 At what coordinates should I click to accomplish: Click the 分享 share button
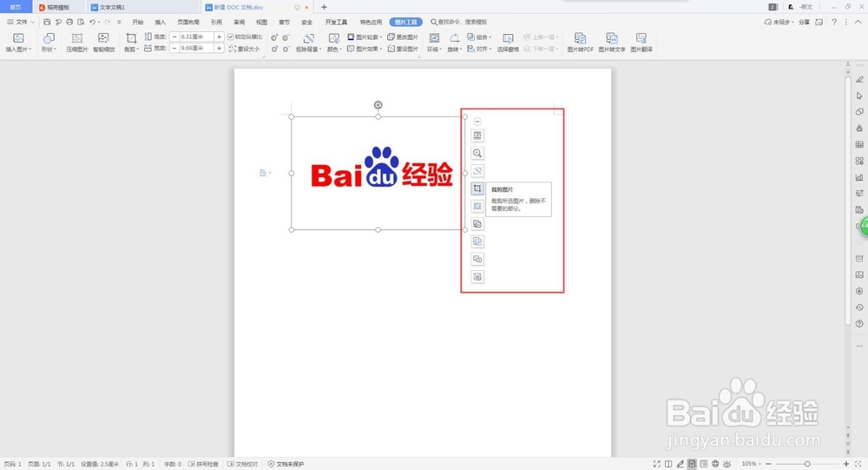pyautogui.click(x=804, y=23)
